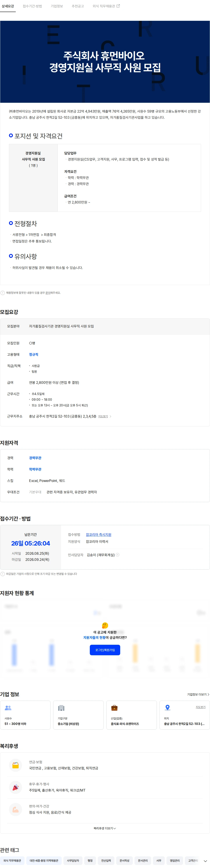Click the briefcase icon on 산업(업종) card
Viewport: 210px width, 868px height.
114,708
